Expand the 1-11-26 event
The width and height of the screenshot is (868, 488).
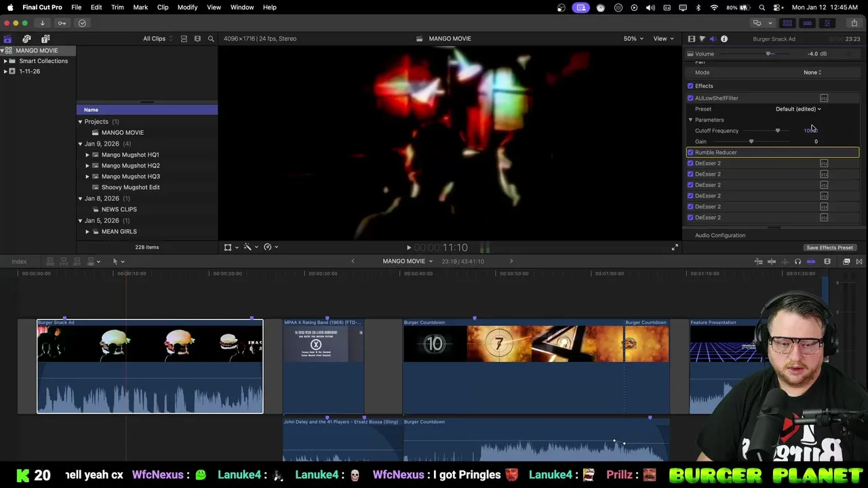[5, 71]
